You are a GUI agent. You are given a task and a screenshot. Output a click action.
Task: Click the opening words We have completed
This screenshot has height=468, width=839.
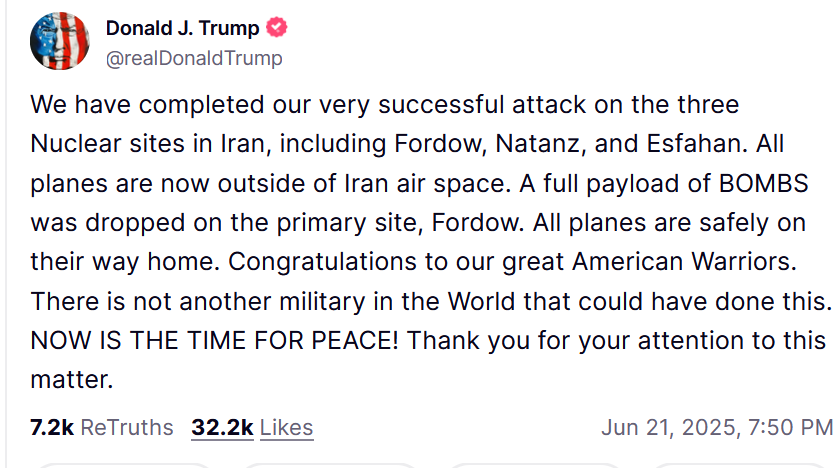coord(147,105)
